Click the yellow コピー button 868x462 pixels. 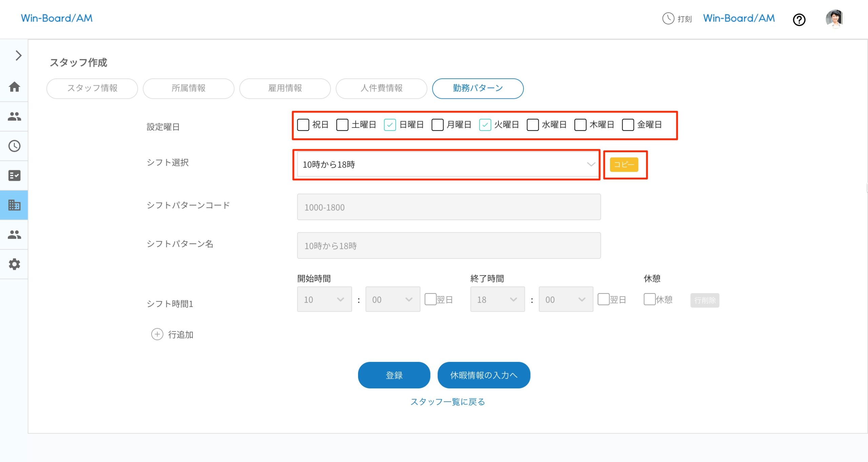(x=624, y=165)
